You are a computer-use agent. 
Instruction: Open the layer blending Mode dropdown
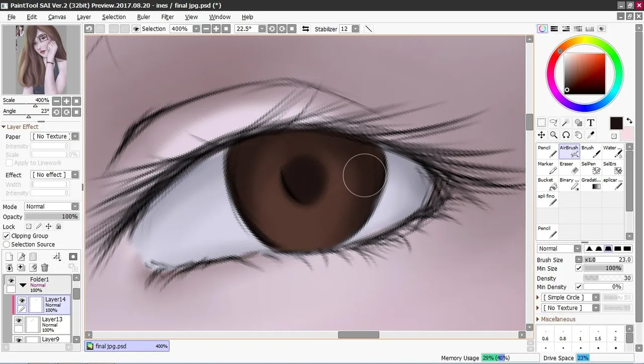[51, 206]
